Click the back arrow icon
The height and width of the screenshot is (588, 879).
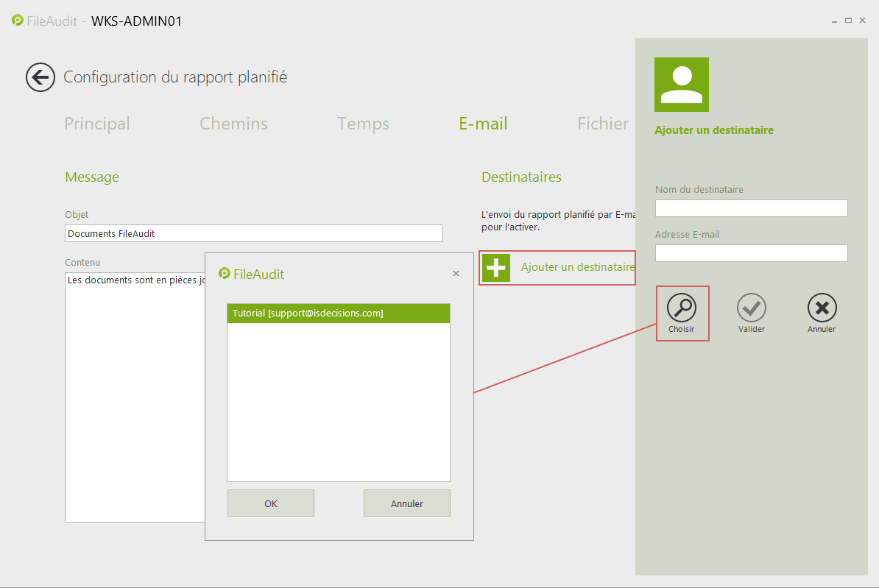tap(40, 77)
